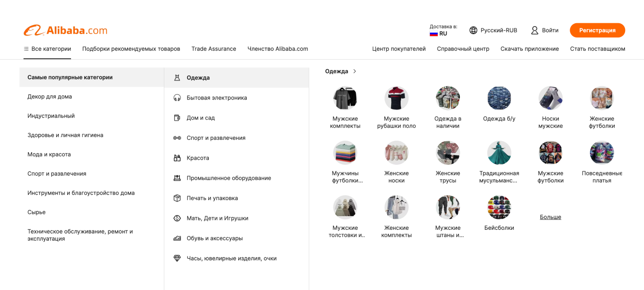Select the Красота category icon
This screenshot has height=290, width=644.
point(177,158)
